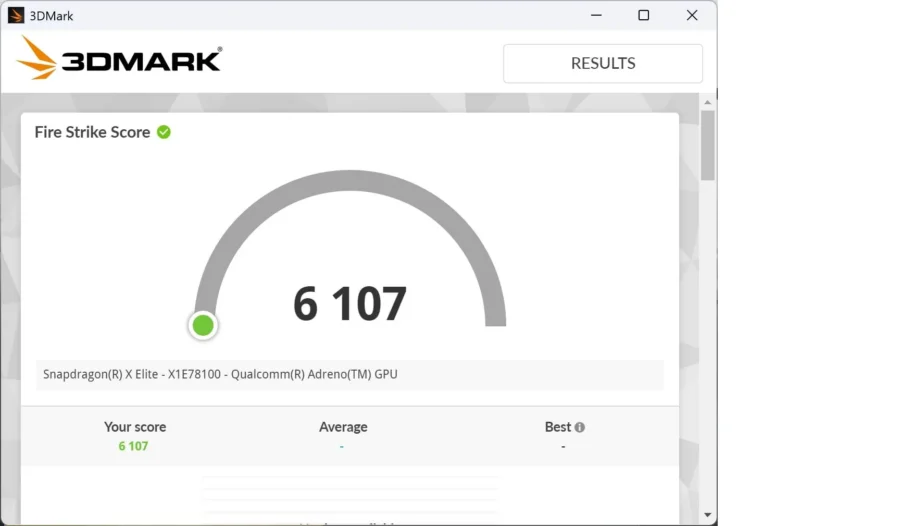The image size is (900, 526).
Task: Click the green dot on the score gauge
Action: point(203,326)
